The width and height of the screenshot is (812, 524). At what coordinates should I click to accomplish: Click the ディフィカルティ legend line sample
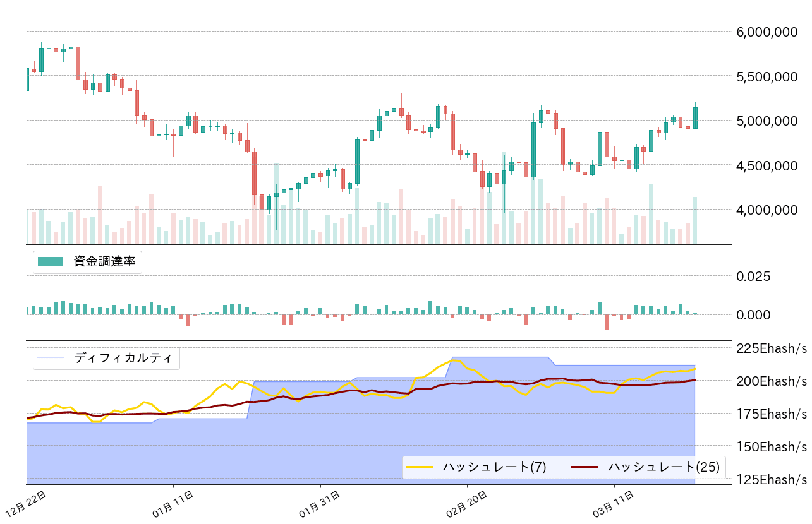click(51, 358)
